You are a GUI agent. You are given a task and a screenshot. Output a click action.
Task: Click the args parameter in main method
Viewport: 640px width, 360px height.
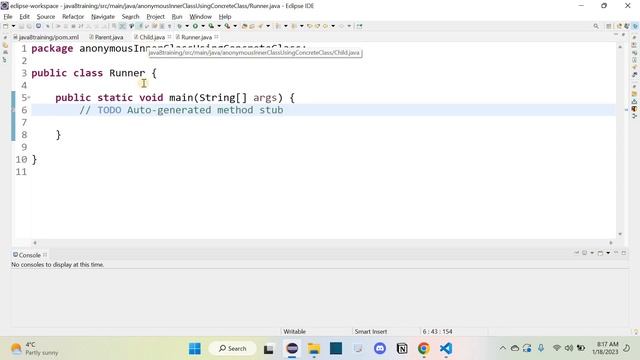click(x=265, y=98)
